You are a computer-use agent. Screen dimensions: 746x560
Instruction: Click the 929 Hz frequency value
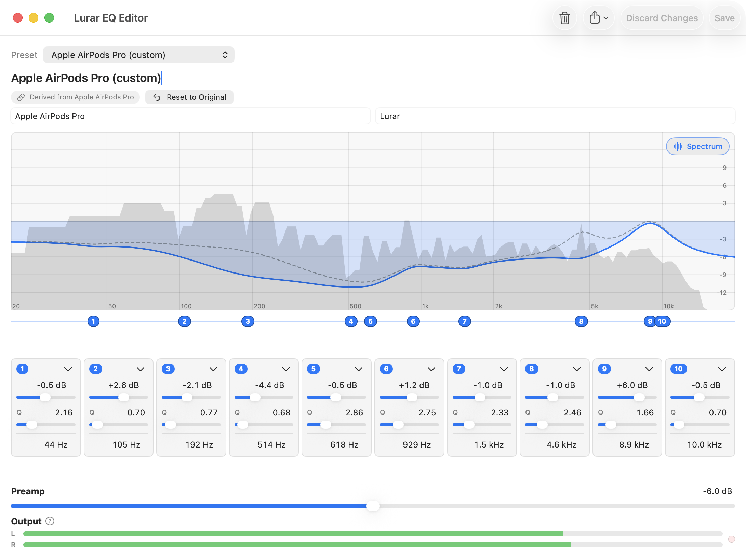coord(417,445)
